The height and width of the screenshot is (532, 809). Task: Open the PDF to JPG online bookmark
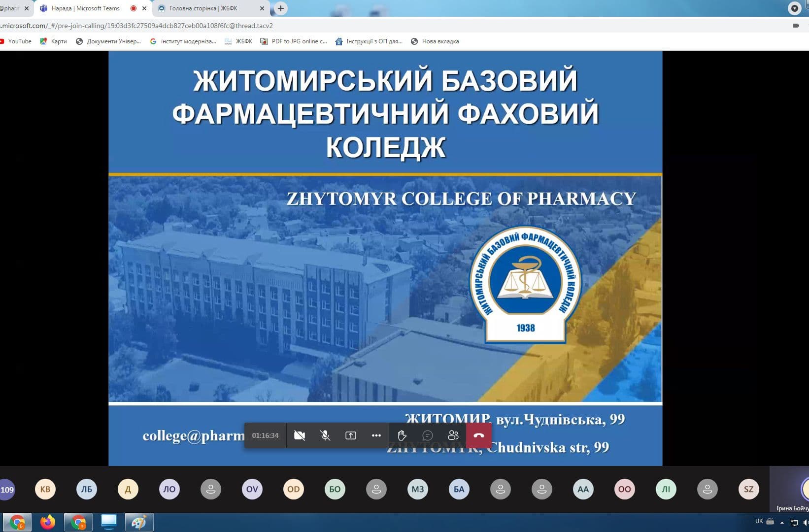[294, 41]
